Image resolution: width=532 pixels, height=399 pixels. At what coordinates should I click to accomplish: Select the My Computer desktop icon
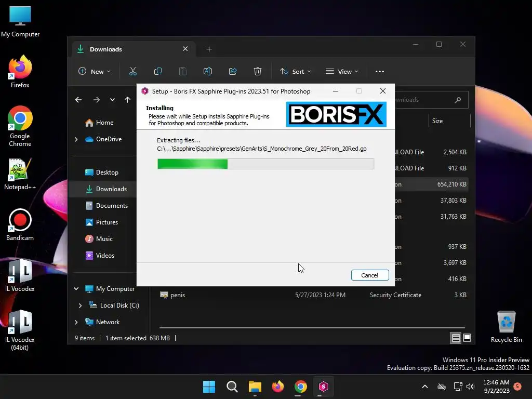click(x=20, y=21)
